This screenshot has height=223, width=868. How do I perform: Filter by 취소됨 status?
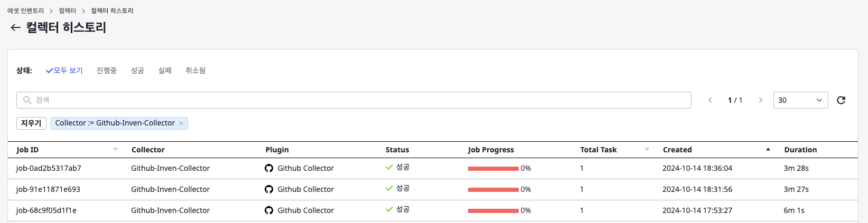tap(195, 71)
